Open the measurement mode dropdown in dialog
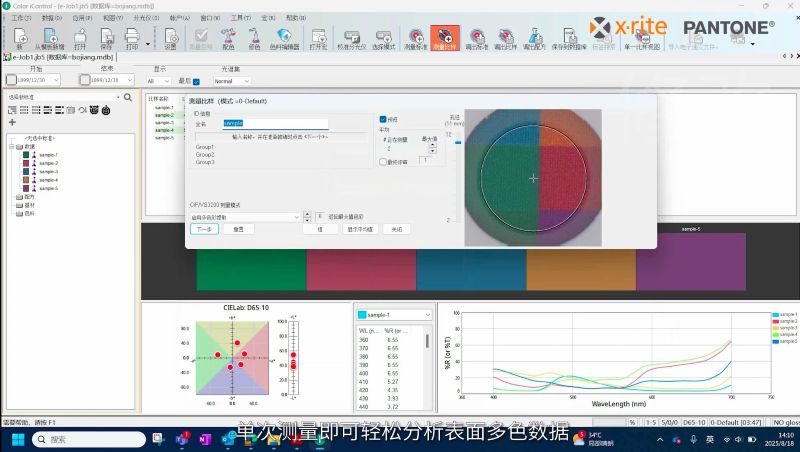 [246, 216]
